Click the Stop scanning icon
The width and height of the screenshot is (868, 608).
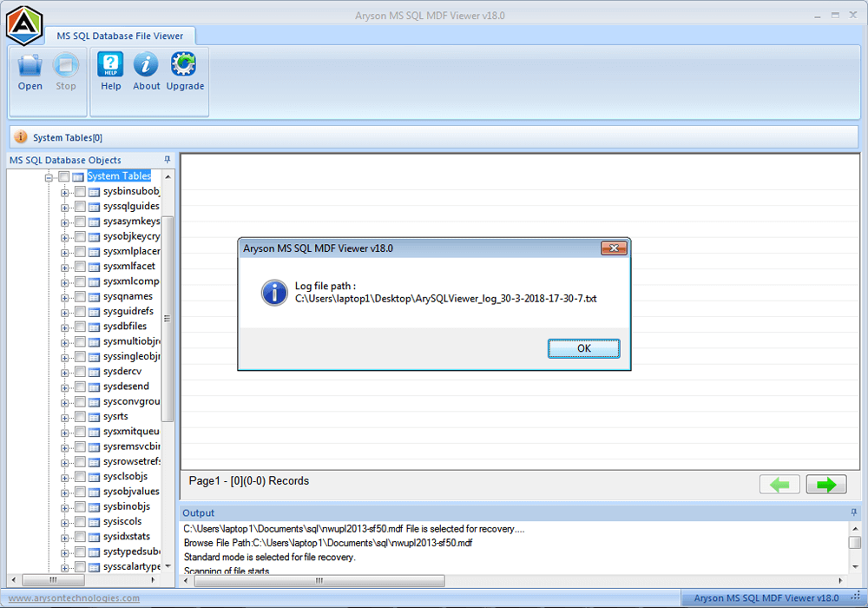(65, 66)
